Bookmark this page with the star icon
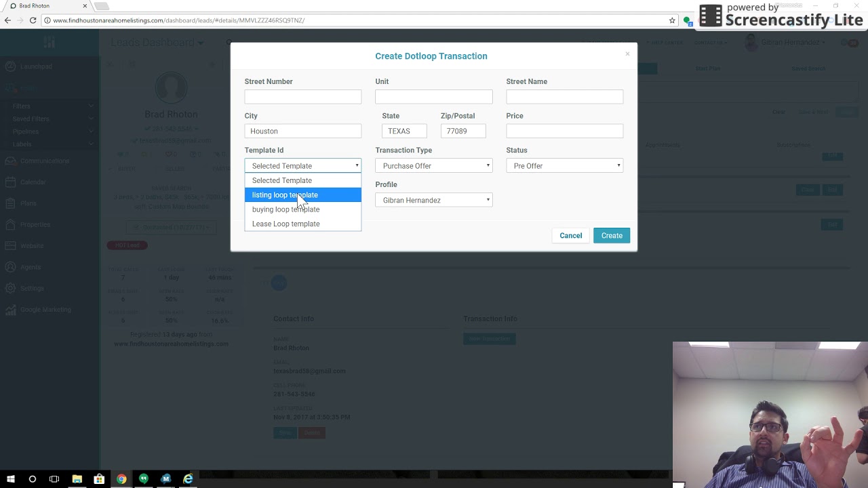This screenshot has width=868, height=488. (x=672, y=20)
